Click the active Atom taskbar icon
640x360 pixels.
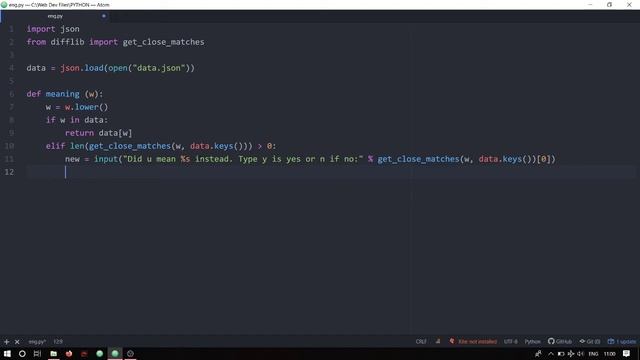click(115, 353)
